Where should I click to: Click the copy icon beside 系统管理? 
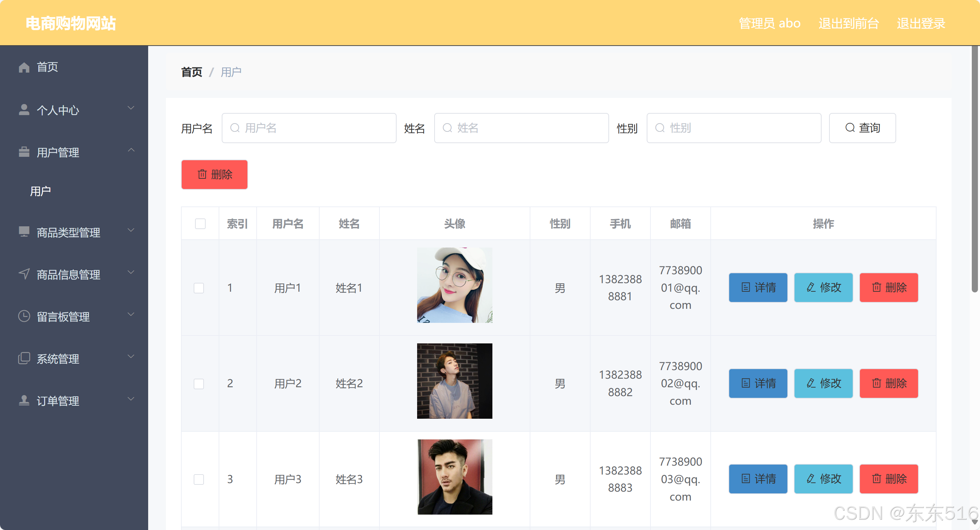click(24, 358)
